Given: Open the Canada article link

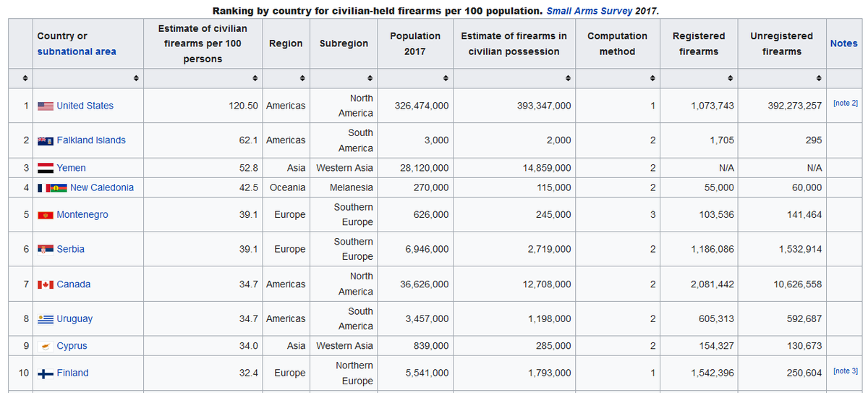Looking at the screenshot, I should [x=74, y=284].
